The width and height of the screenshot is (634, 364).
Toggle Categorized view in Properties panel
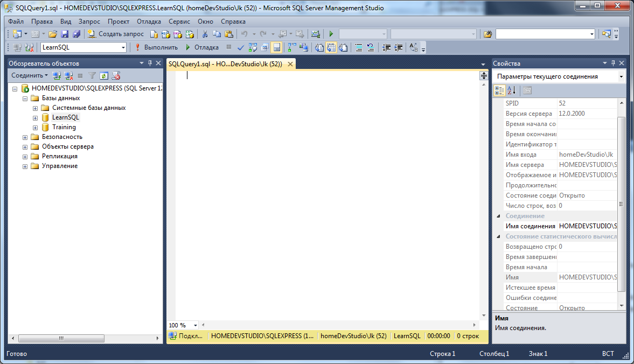[x=500, y=90]
